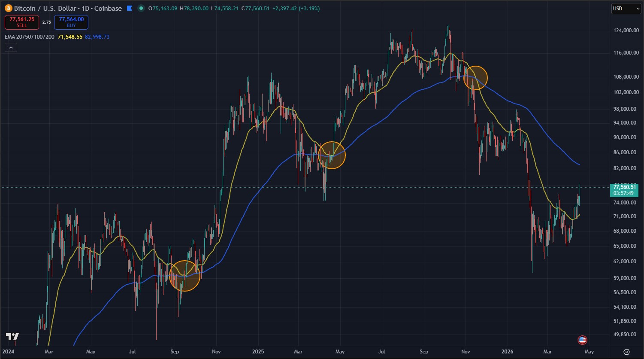Click the blue BUY 77,564.00 button
This screenshot has width=644, height=359.
click(x=71, y=22)
